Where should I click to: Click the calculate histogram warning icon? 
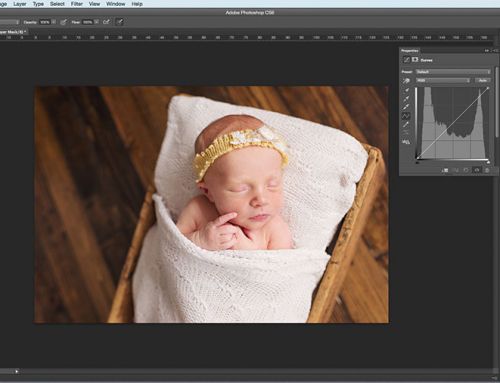(x=406, y=142)
